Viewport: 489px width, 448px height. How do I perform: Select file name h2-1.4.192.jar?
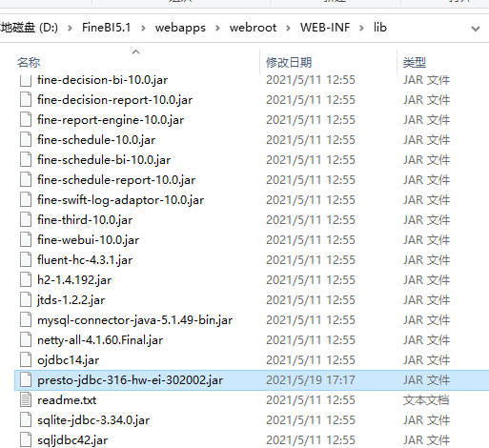click(x=74, y=280)
